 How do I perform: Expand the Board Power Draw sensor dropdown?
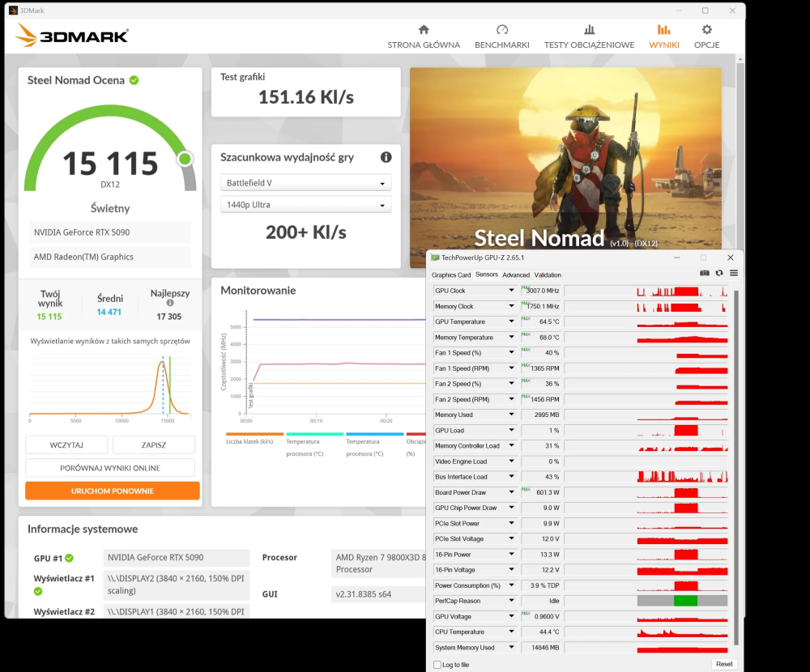coord(511,492)
